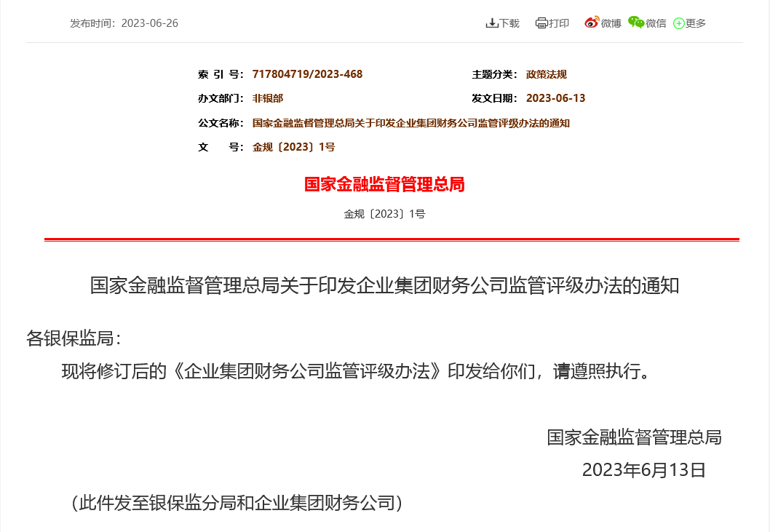Click the 主题分类 label

click(x=494, y=74)
